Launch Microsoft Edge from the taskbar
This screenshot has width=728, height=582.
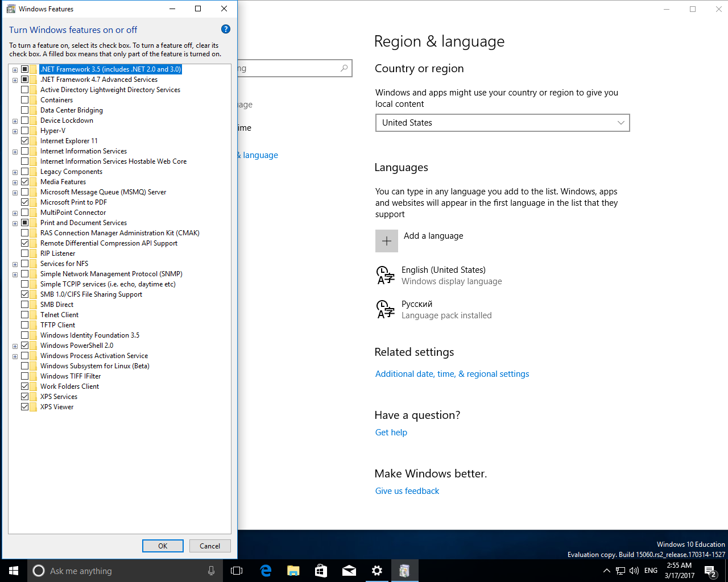(x=266, y=571)
